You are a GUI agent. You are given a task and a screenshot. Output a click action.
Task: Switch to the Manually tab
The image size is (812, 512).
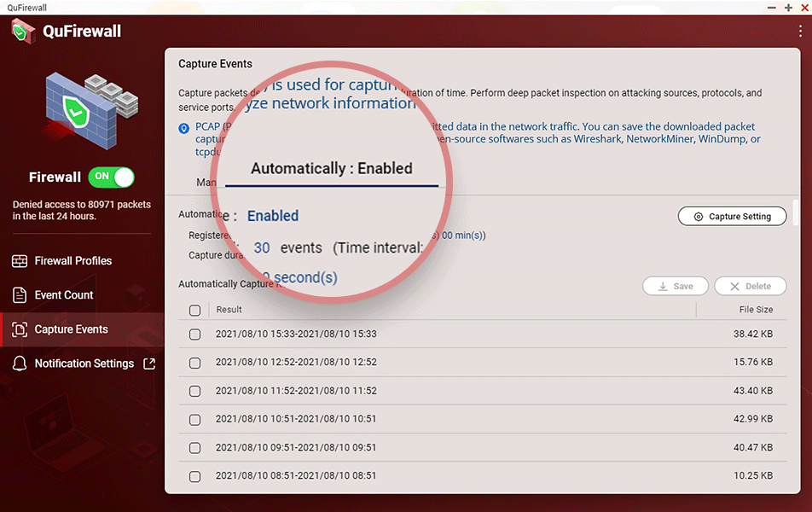tap(206, 183)
